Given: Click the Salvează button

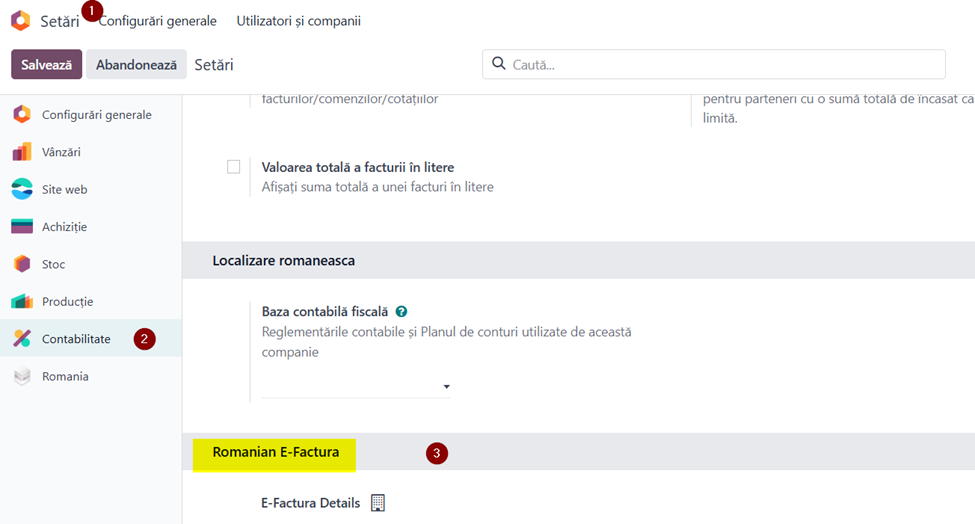Looking at the screenshot, I should click(47, 65).
